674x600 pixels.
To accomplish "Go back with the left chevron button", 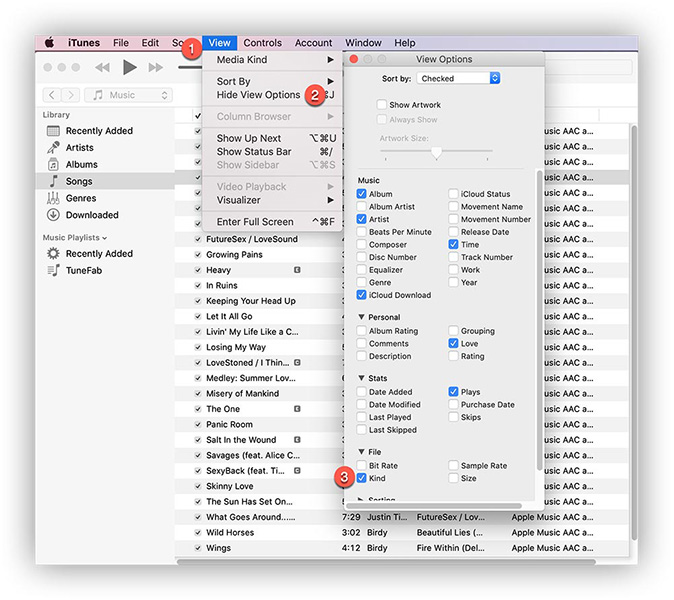I will (52, 95).
